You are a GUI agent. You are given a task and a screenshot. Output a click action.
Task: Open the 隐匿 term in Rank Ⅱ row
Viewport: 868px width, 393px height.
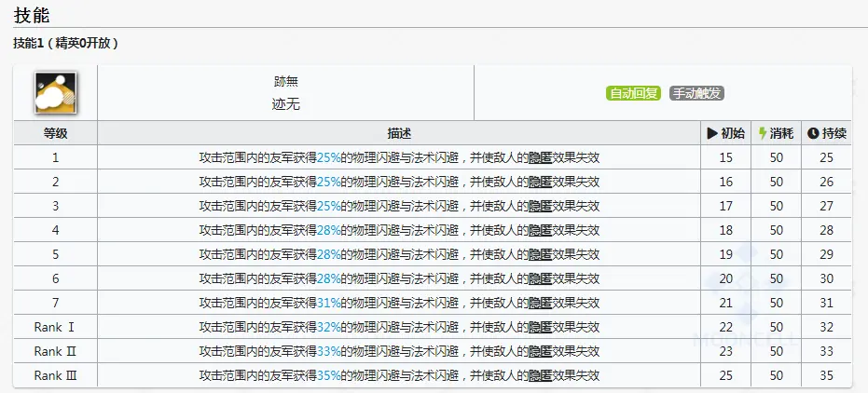click(541, 351)
